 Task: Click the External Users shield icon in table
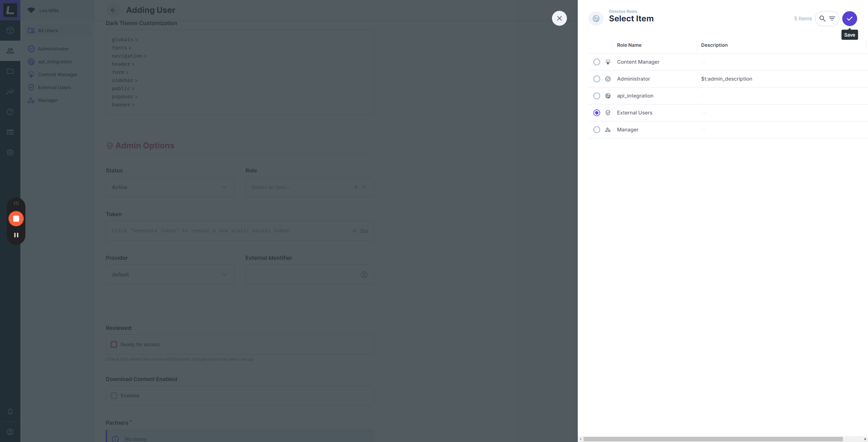(x=608, y=113)
